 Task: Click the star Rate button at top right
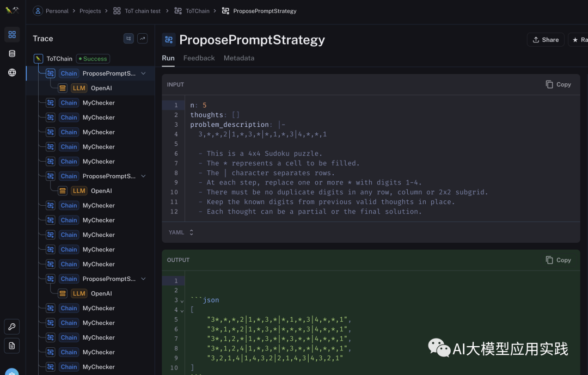[578, 40]
